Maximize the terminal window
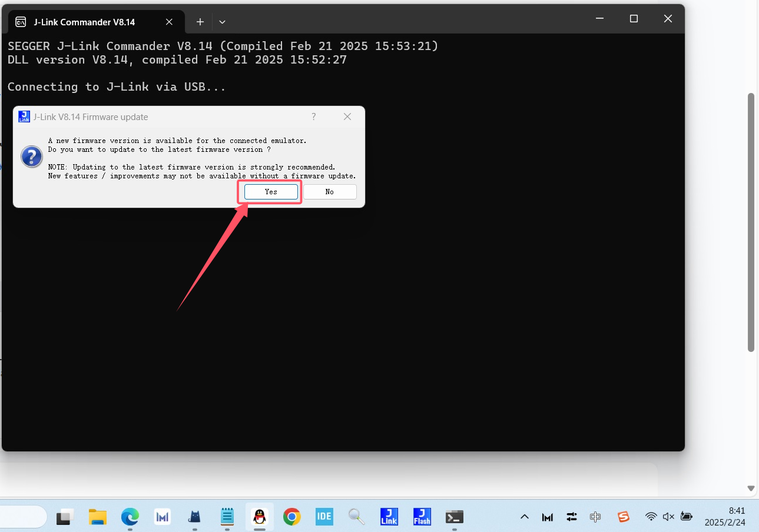 pos(634,19)
